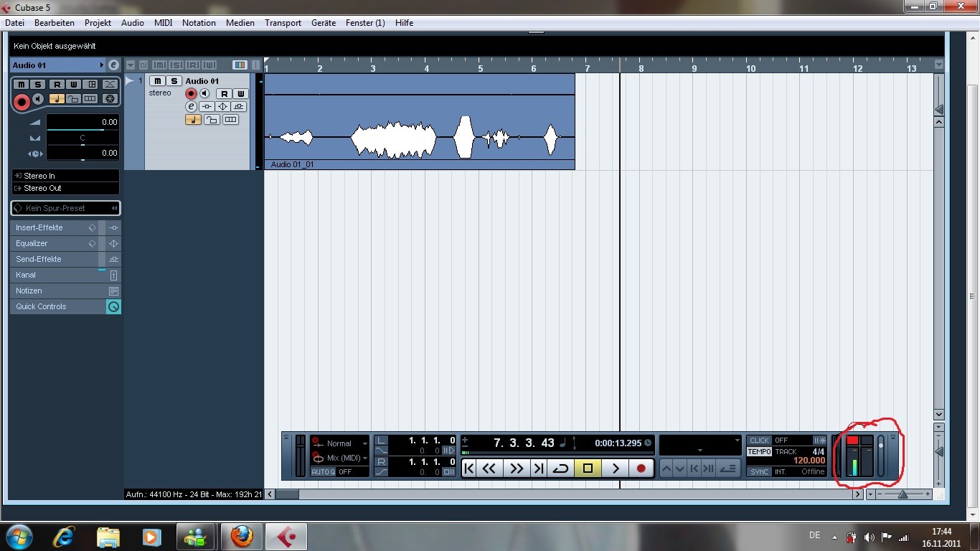Click the yellow stop transport button
Image resolution: width=980 pixels, height=551 pixels.
click(x=588, y=468)
